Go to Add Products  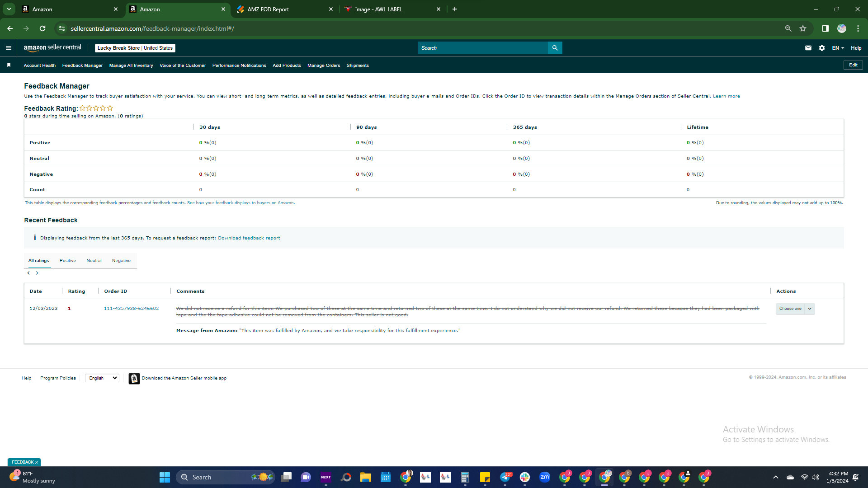click(287, 66)
